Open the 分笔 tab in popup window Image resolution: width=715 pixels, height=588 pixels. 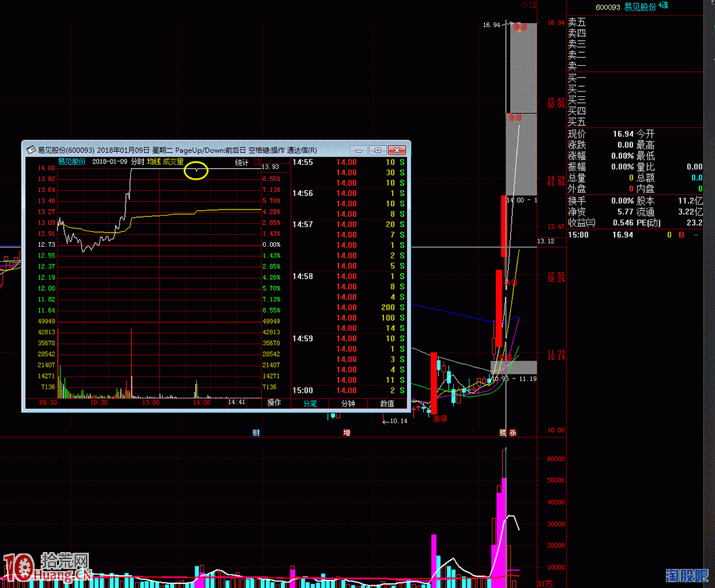click(x=309, y=404)
